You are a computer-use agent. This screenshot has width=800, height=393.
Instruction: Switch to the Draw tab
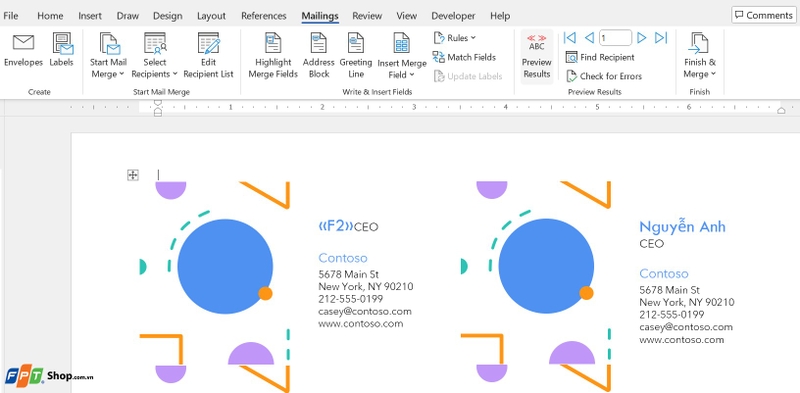point(128,16)
